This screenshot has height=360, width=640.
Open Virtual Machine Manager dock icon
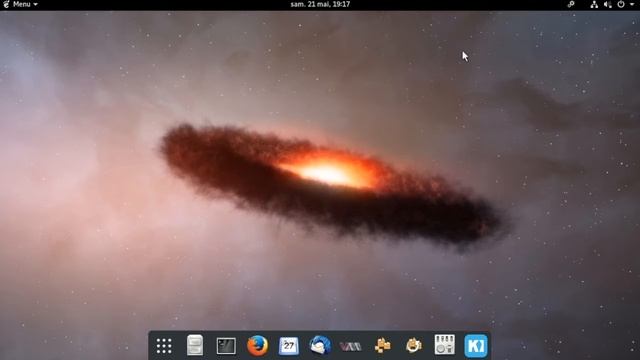[351, 347]
